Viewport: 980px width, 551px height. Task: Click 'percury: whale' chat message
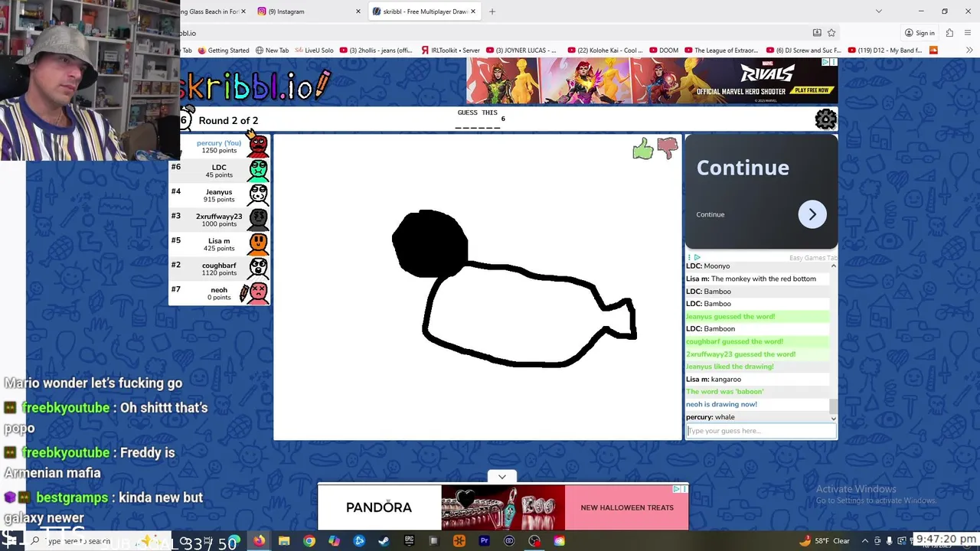click(710, 417)
